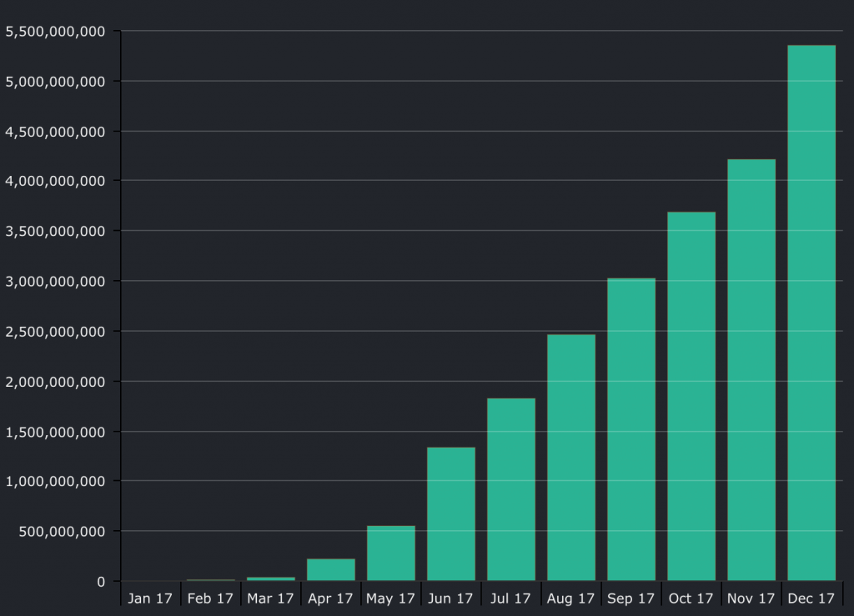Click the small Apr 17 bar
The image size is (854, 616).
[x=330, y=569]
